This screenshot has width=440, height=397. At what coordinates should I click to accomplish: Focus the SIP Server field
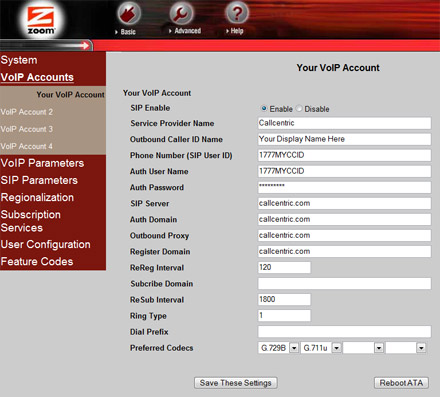click(344, 203)
